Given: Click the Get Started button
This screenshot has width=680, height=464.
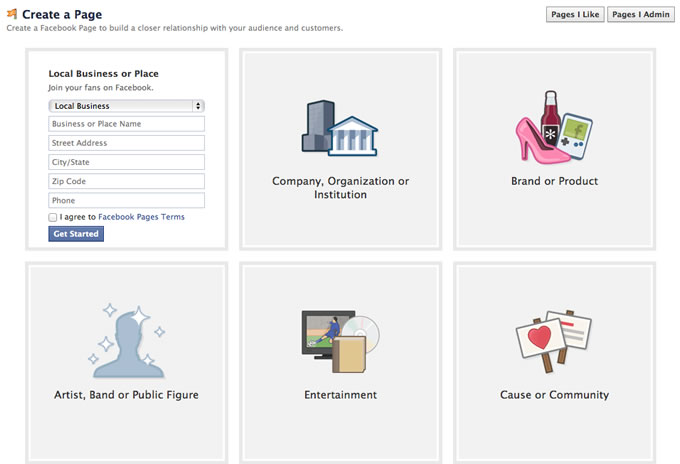Looking at the screenshot, I should pyautogui.click(x=76, y=234).
